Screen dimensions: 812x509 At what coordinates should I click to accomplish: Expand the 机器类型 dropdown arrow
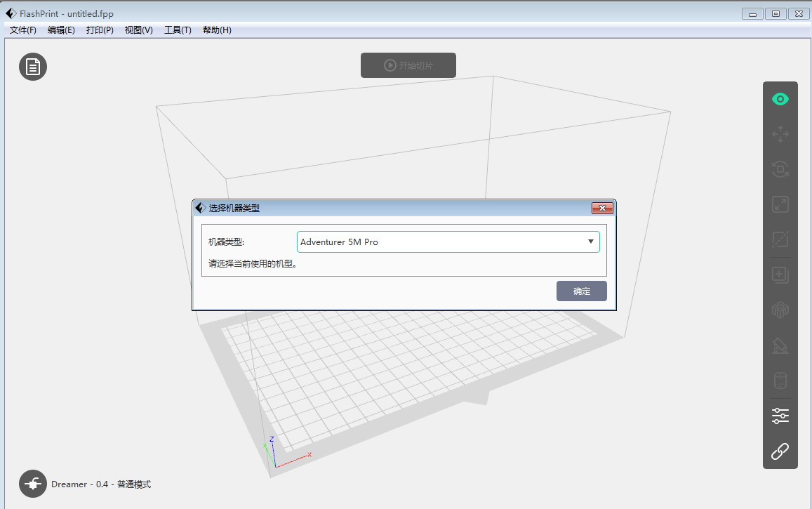click(590, 242)
